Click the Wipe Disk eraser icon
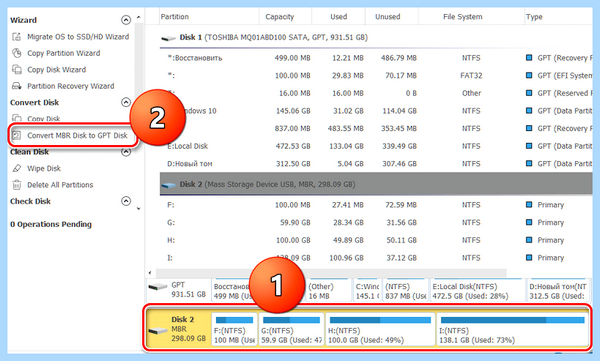Viewport: 600px width, 361px height. point(16,168)
